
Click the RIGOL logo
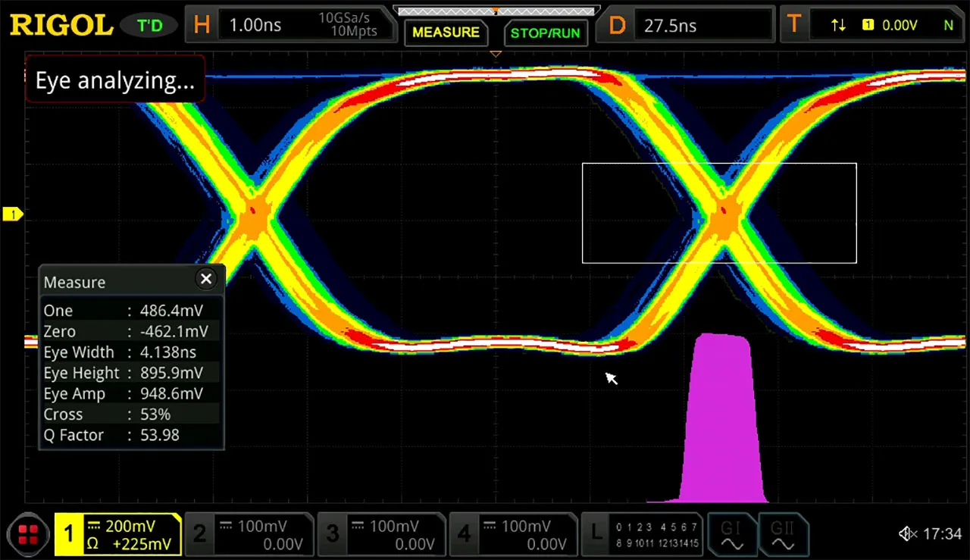pyautogui.click(x=61, y=25)
